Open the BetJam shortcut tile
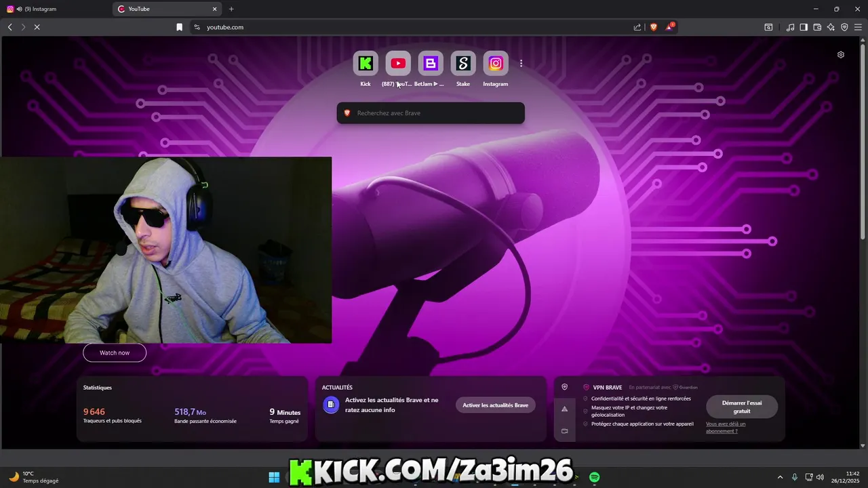The image size is (868, 488). 431,64
